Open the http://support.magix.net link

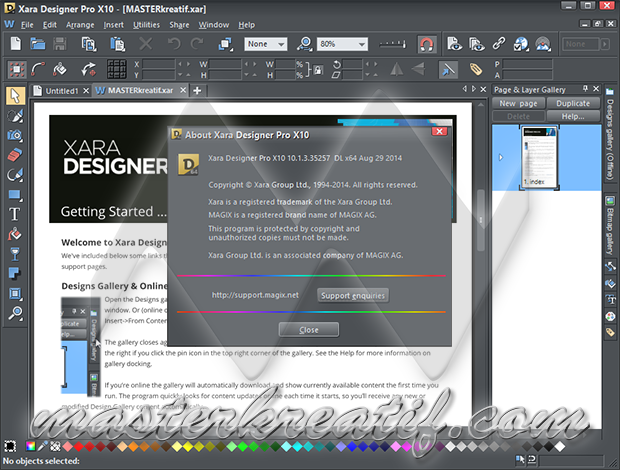(255, 295)
